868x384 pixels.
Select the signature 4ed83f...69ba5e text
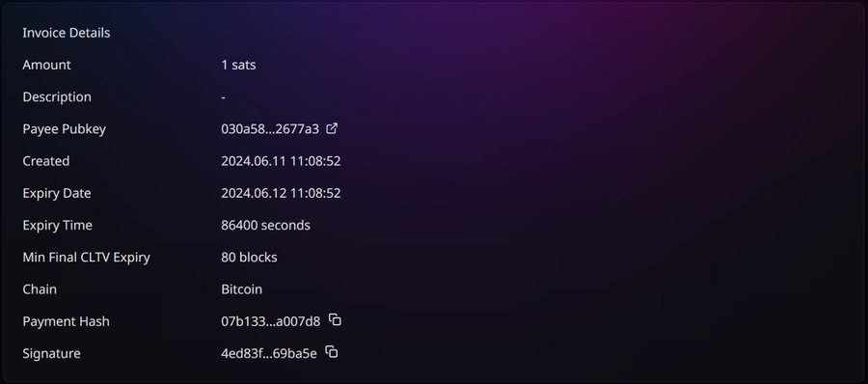(x=269, y=353)
